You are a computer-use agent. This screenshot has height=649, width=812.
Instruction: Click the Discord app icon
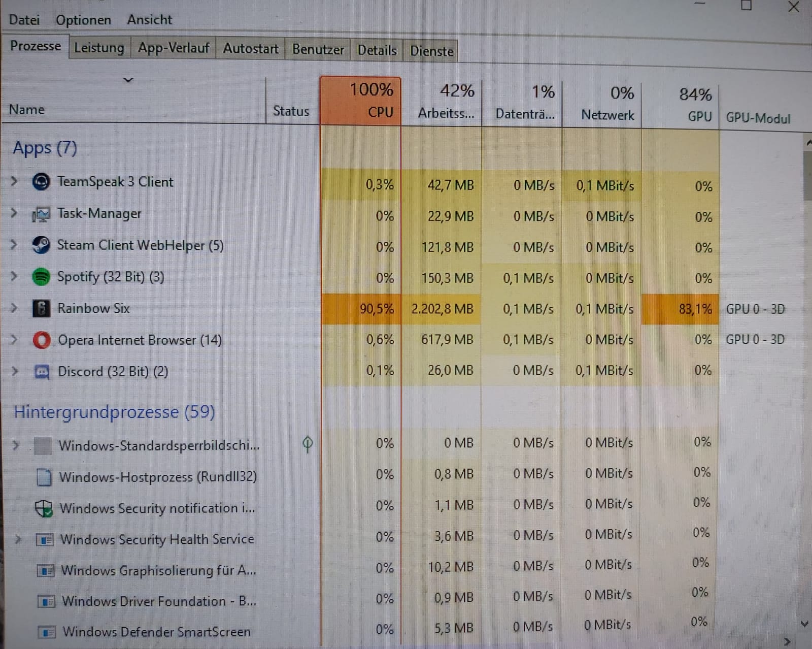point(42,372)
